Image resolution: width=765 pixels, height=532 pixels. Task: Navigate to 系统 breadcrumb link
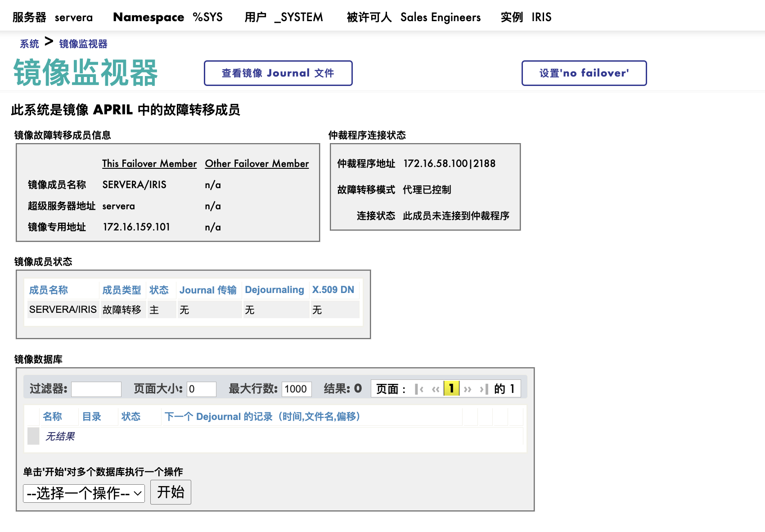tap(29, 44)
